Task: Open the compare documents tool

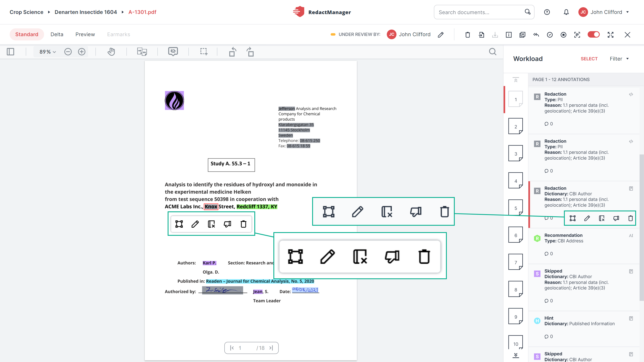Action: tap(142, 52)
